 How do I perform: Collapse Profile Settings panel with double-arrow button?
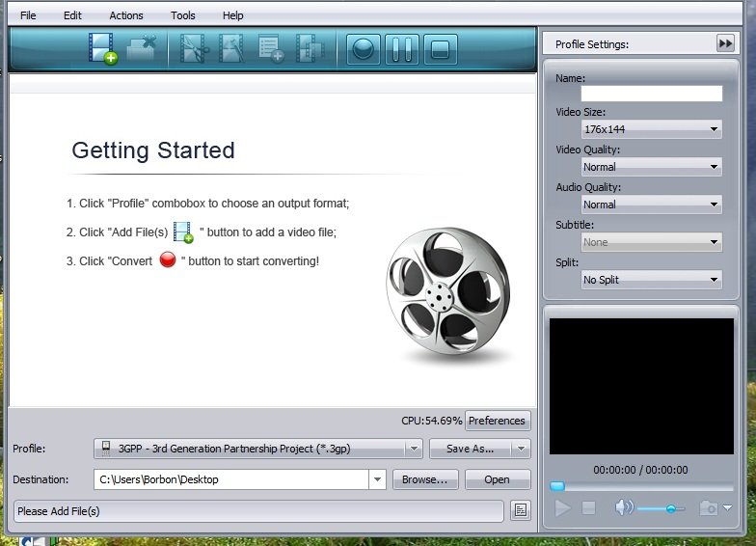pos(725,43)
